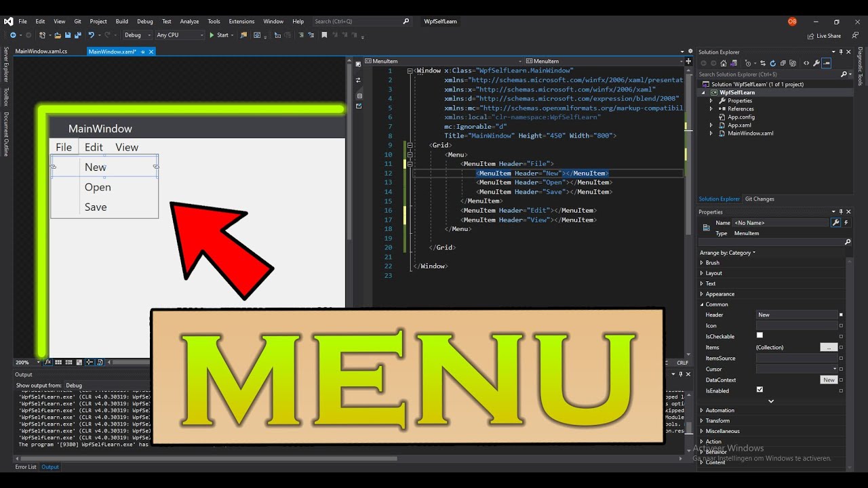The width and height of the screenshot is (868, 488).
Task: Click Preview Selected Items icon in Solution Explorer
Action: pos(827,63)
